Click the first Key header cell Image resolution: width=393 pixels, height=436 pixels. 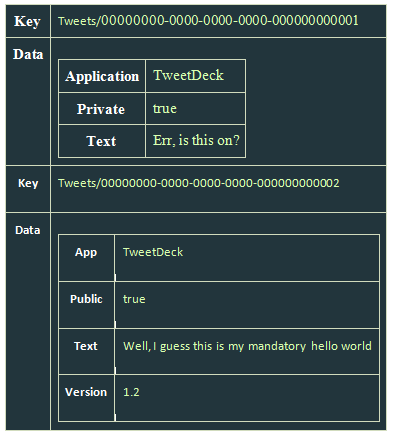28,21
